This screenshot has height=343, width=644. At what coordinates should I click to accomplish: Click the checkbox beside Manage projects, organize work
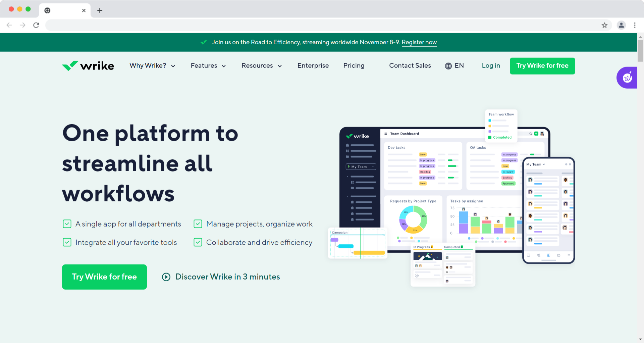[198, 224]
